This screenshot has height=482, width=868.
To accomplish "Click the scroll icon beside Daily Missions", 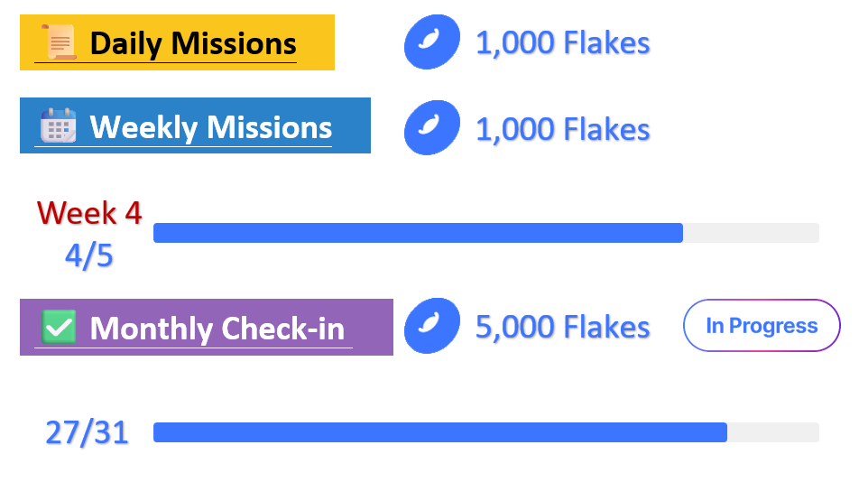I will point(60,42).
